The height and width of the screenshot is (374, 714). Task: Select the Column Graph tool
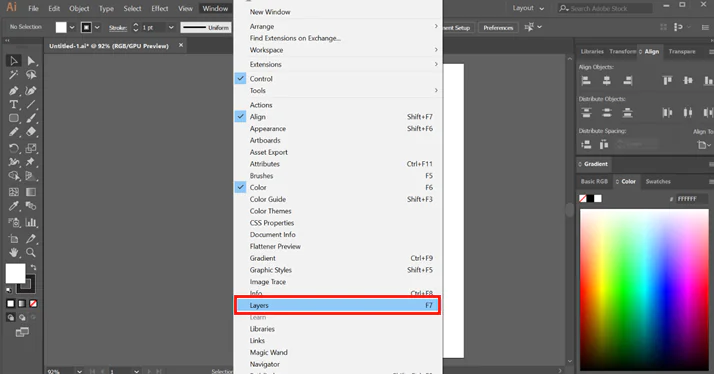tap(31, 222)
